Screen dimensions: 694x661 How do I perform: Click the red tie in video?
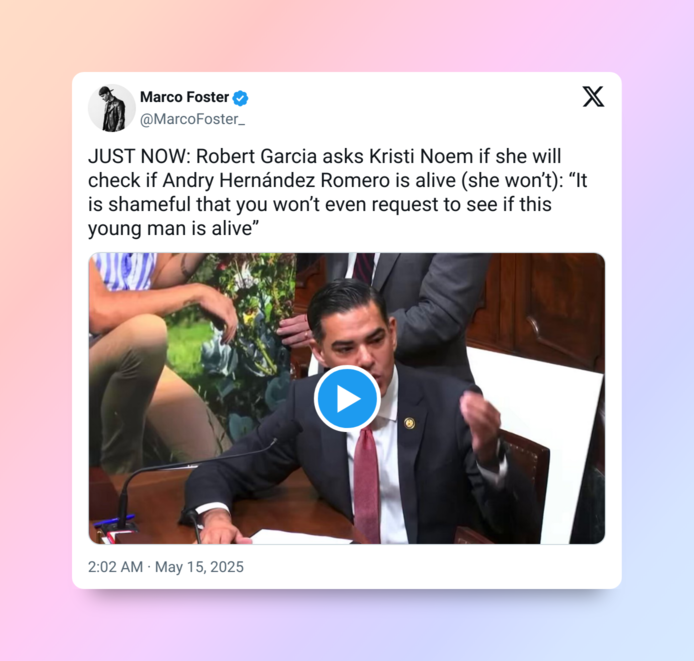click(x=367, y=483)
